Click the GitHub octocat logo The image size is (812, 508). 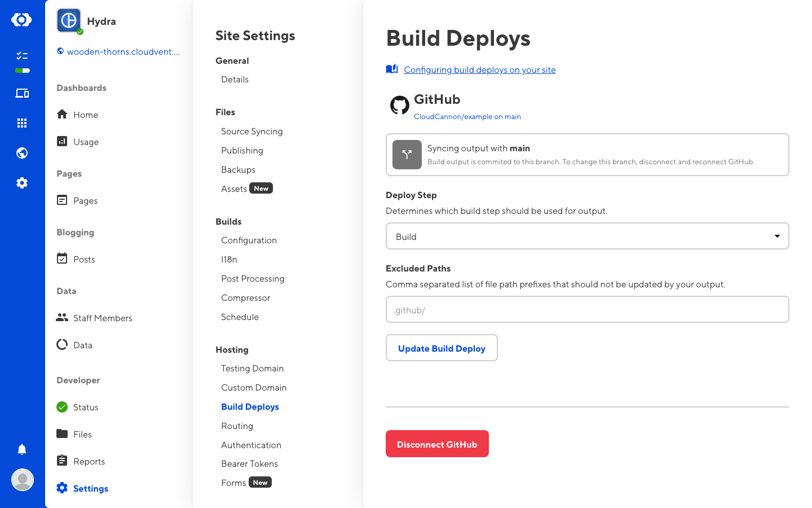[x=400, y=105]
